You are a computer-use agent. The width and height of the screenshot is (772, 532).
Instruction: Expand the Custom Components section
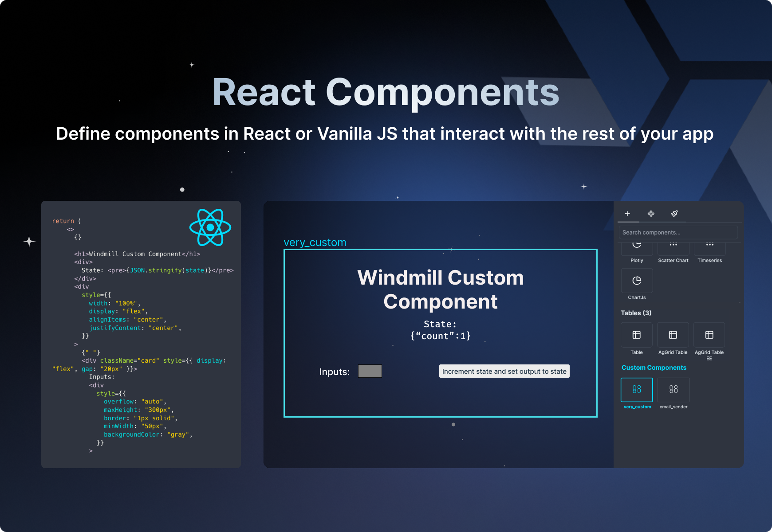point(654,368)
